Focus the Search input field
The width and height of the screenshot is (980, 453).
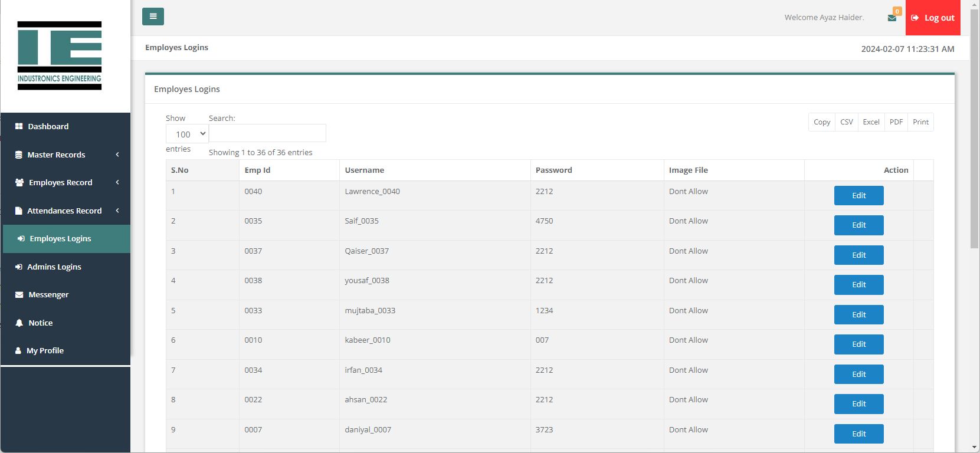pyautogui.click(x=267, y=133)
